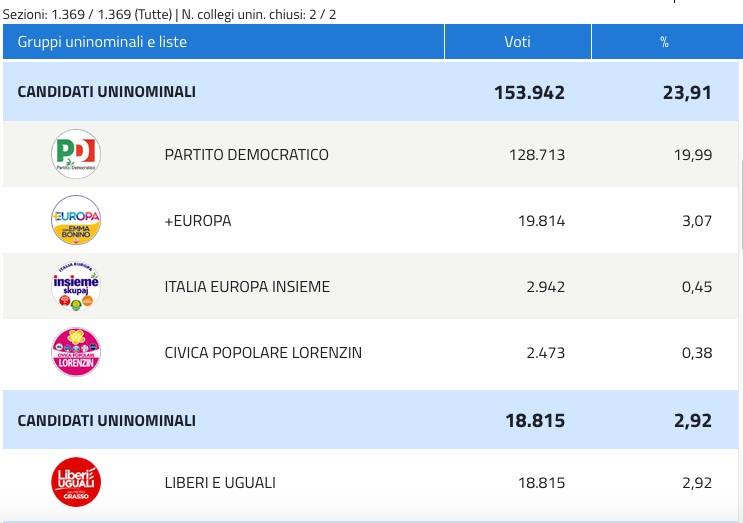Select the CIVICA POPOLARE LORENZIN list name
743x523 pixels.
263,352
